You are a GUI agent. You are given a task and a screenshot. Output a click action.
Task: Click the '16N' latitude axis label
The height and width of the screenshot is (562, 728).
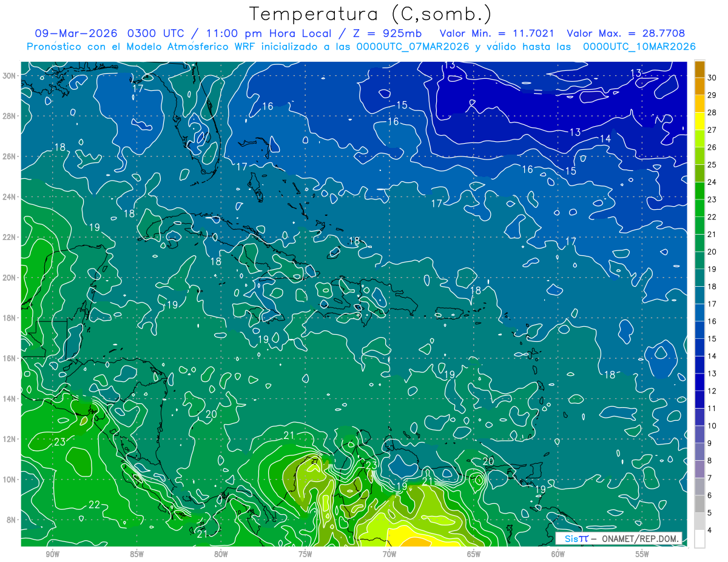[x=9, y=358]
